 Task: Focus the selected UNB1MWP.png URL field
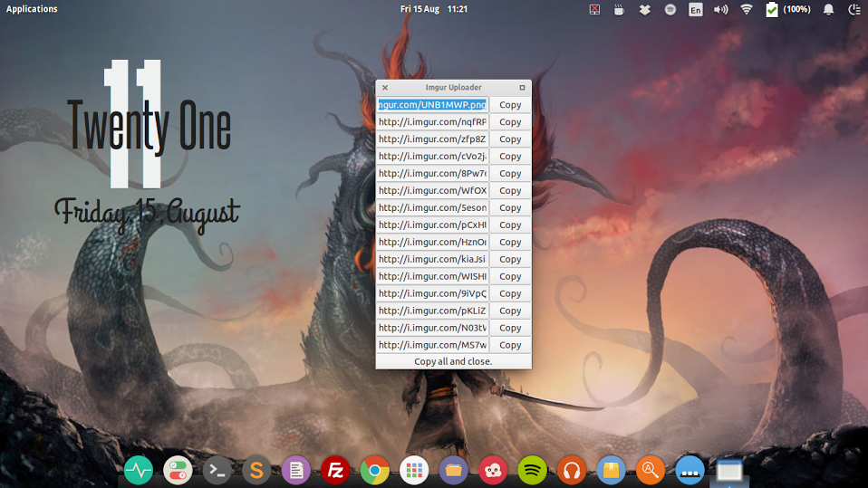tap(432, 105)
